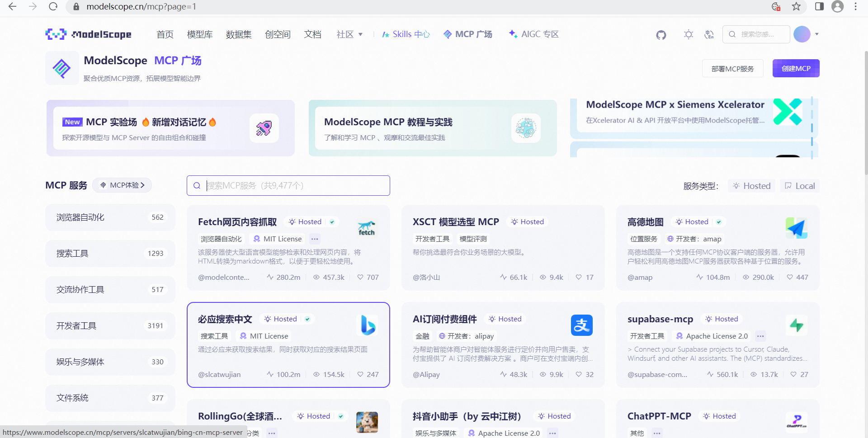Click the 创建MCP button

click(796, 68)
